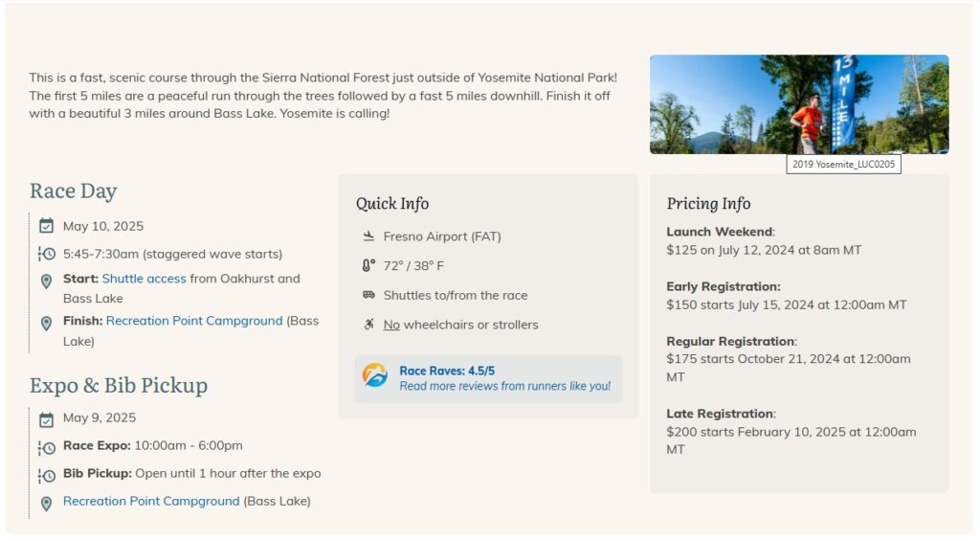Click the location pin icon beside Finish
The width and height of the screenshot is (980, 541).
coord(46,324)
